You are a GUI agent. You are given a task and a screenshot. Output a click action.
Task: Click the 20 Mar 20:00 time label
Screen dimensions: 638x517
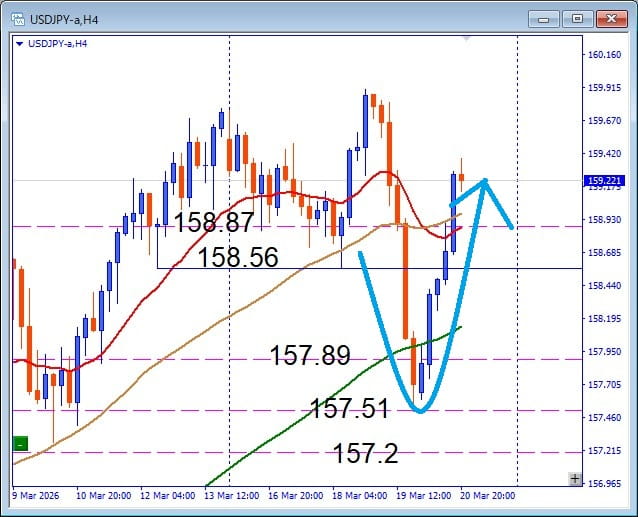(487, 496)
